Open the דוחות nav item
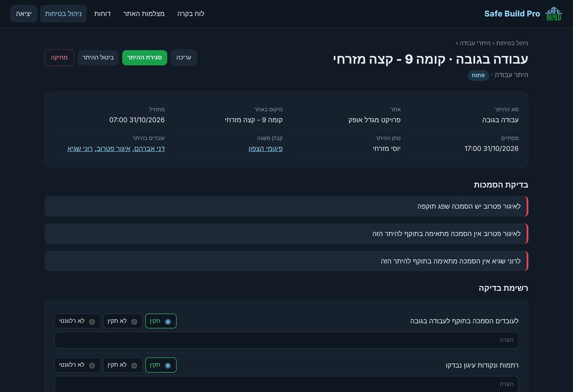 pos(102,14)
